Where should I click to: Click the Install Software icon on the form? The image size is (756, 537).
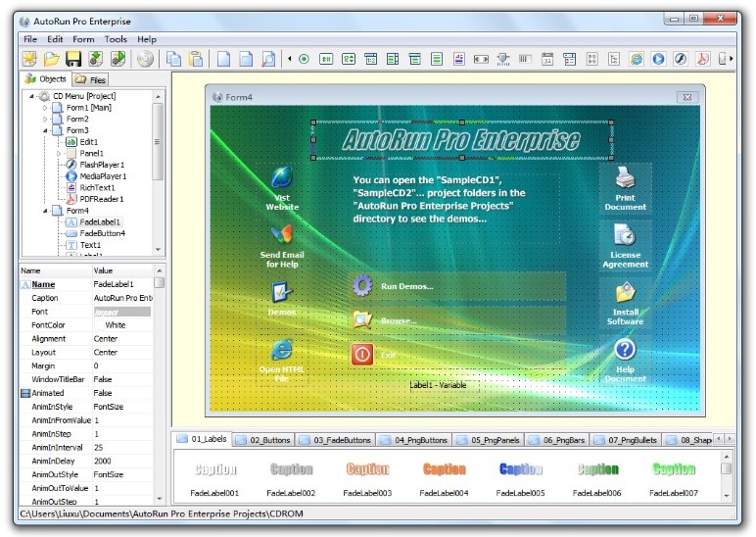[625, 293]
